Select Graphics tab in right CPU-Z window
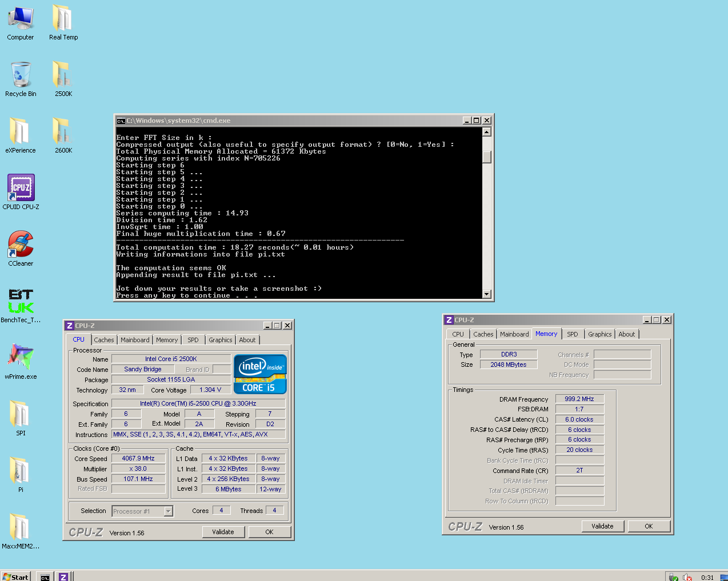 [x=600, y=334]
